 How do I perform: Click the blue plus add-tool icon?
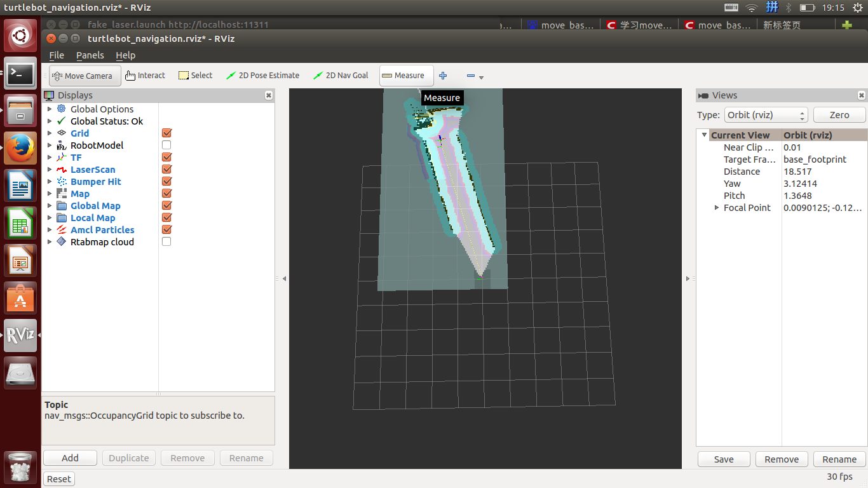443,76
